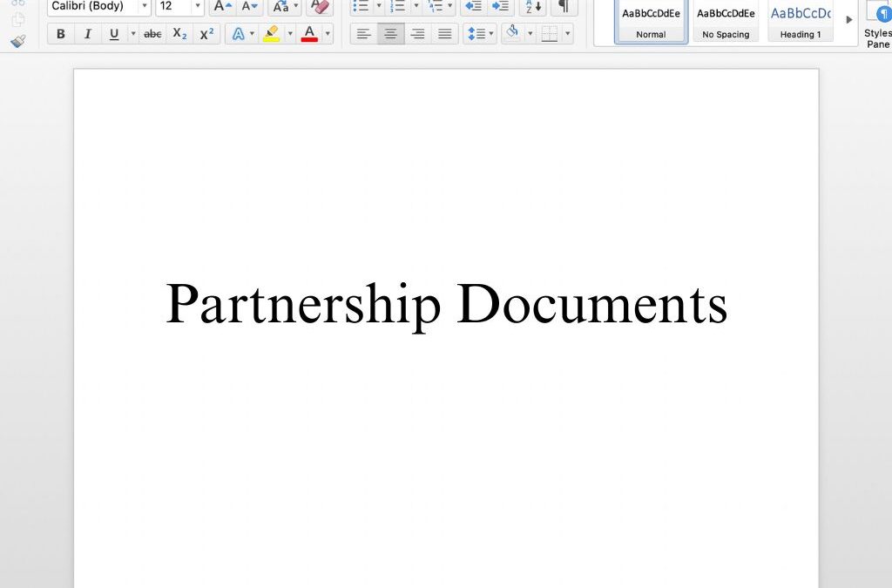Screen dimensions: 892x588
Task: Expand highlight color dropdown arrow
Action: pyautogui.click(x=289, y=34)
